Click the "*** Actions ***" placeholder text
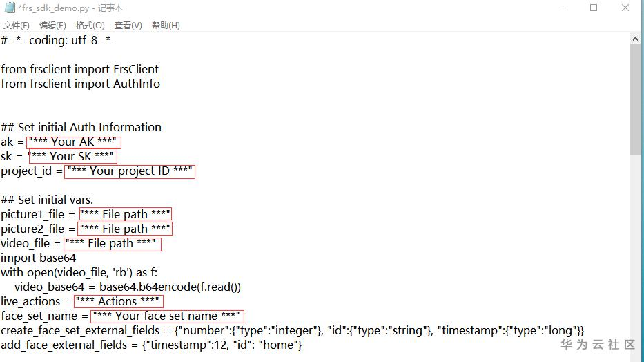Viewport: 644px width, 362px height. coord(118,301)
